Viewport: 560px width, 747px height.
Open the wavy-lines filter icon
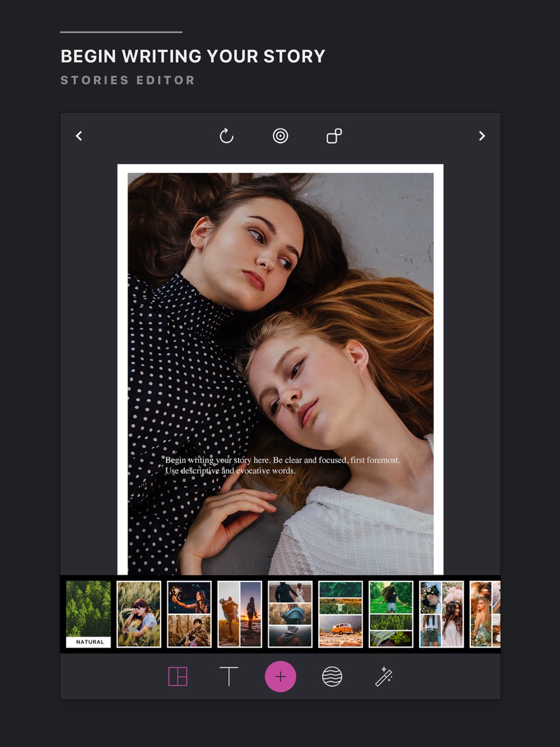(x=332, y=676)
